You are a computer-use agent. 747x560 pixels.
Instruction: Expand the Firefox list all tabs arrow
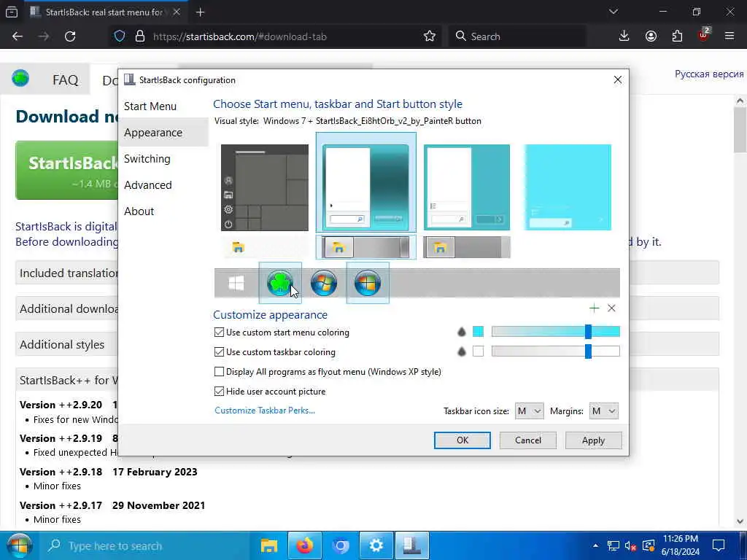(x=613, y=12)
